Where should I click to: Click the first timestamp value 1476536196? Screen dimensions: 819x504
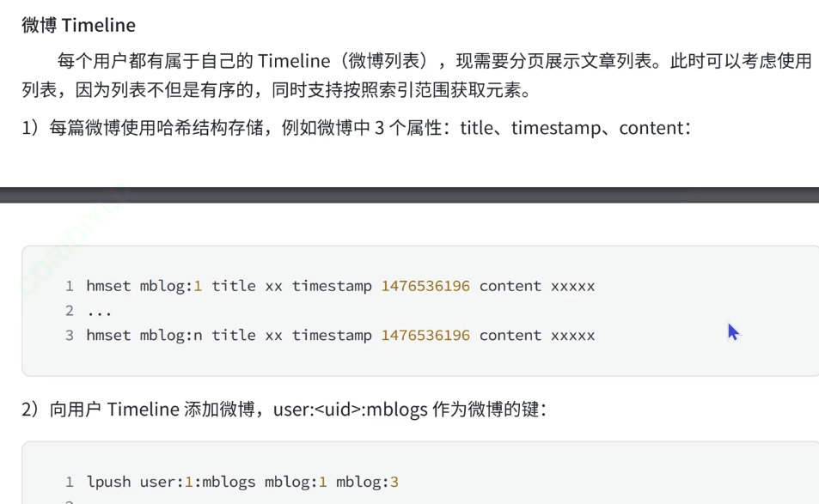(425, 286)
